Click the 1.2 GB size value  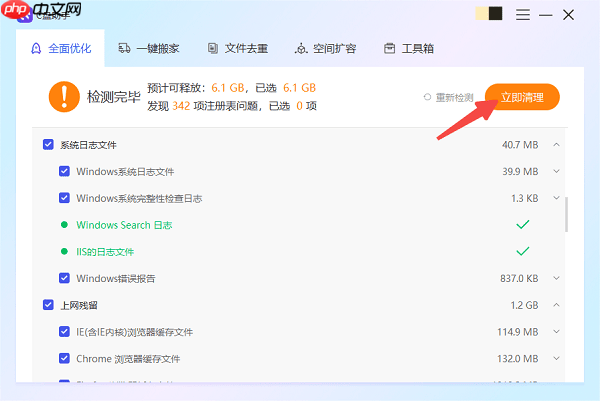point(524,305)
